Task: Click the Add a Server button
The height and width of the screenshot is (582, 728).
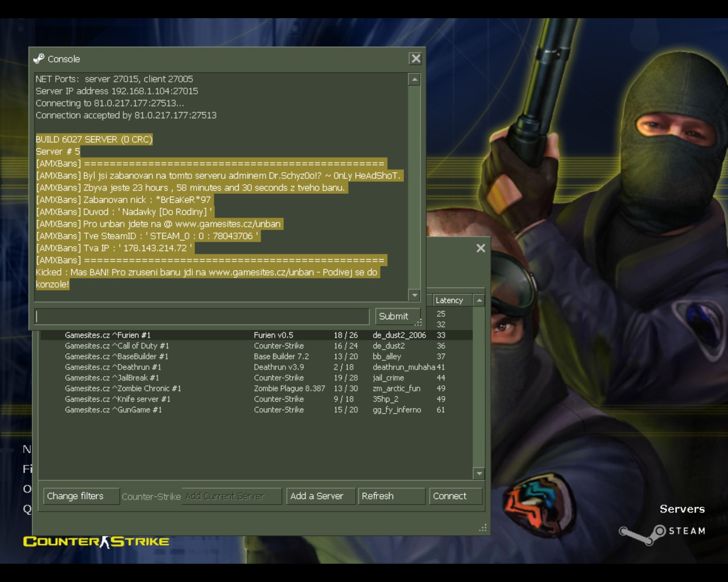Action: coord(321,496)
